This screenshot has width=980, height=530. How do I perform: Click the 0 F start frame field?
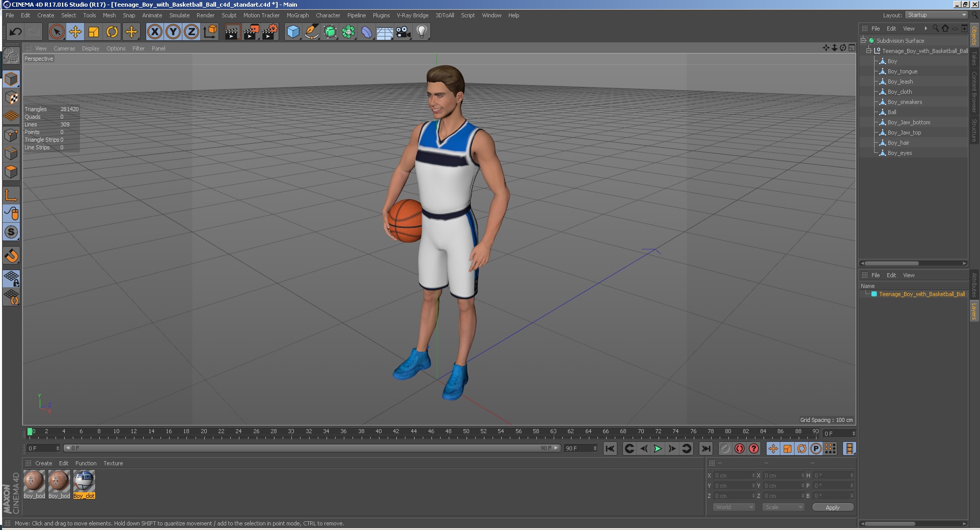[43, 448]
